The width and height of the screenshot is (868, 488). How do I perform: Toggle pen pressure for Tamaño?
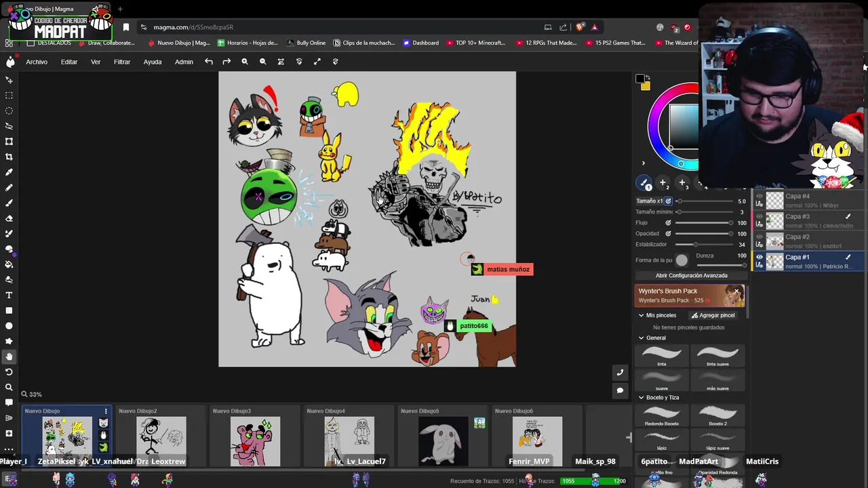click(668, 201)
